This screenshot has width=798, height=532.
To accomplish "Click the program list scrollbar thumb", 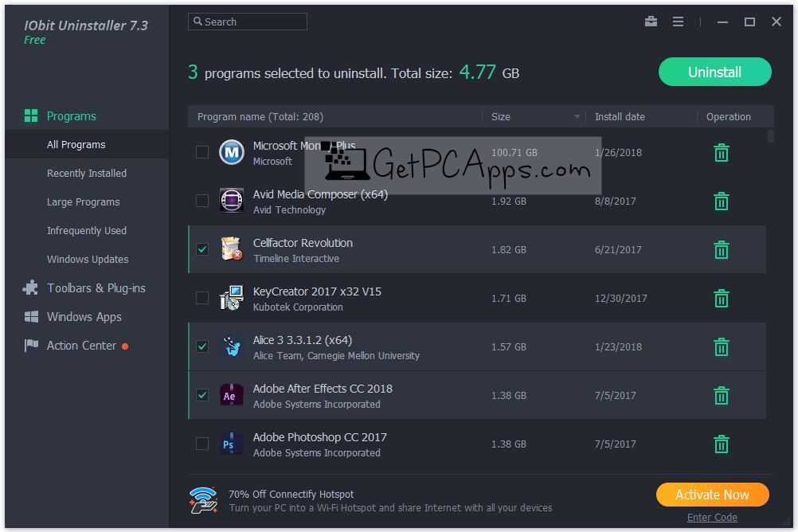I will click(770, 136).
